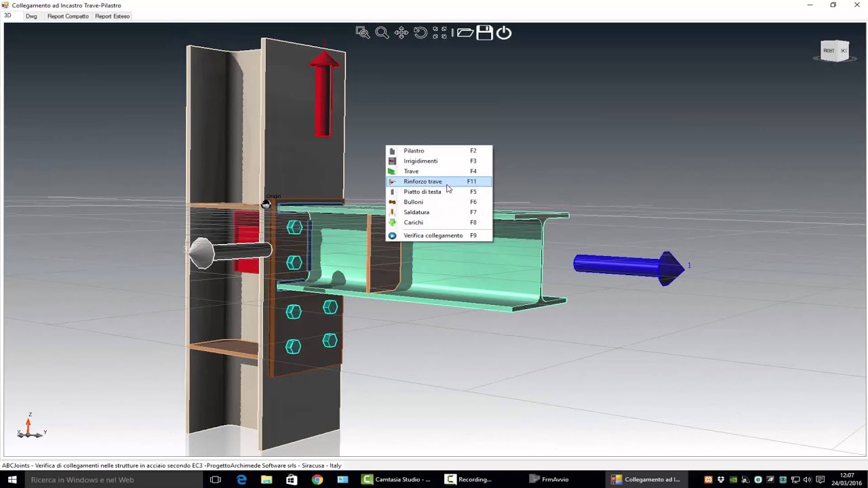Image resolution: width=868 pixels, height=488 pixels.
Task: Open the Action Center notifications icon
Action: click(820, 480)
